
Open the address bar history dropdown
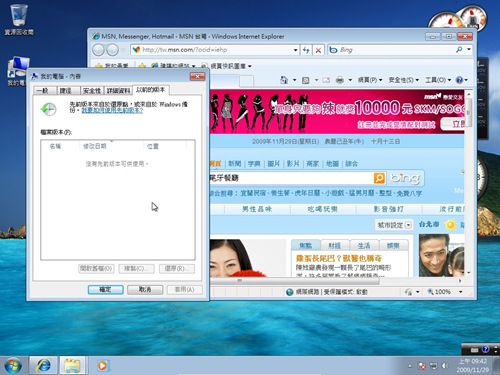(295, 50)
